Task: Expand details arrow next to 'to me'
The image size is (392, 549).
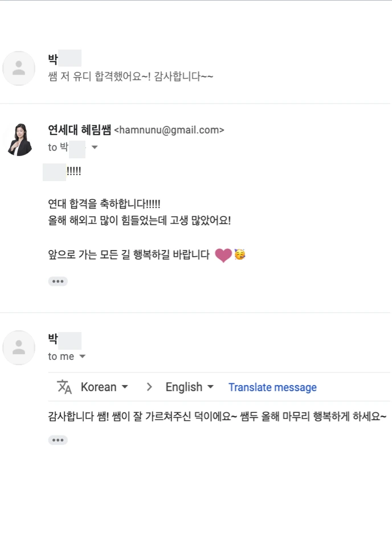Action: pyautogui.click(x=82, y=357)
